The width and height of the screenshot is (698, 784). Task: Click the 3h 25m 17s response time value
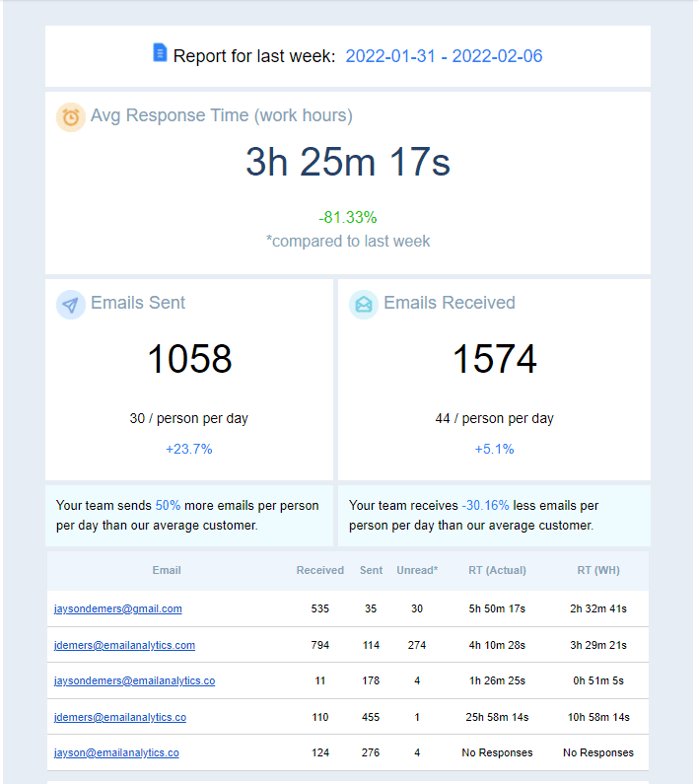348,163
